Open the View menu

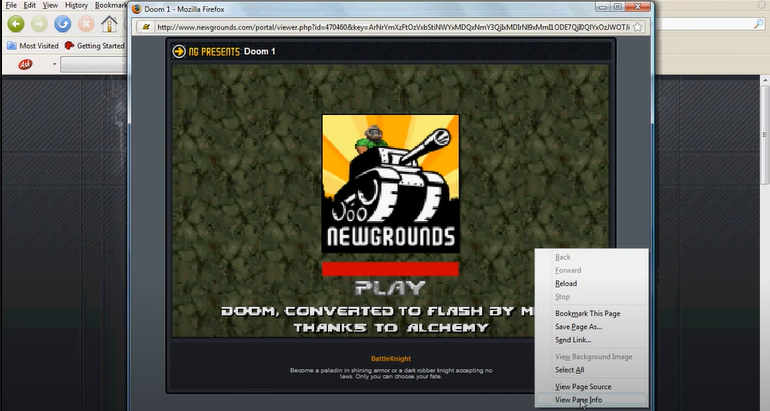[50, 5]
